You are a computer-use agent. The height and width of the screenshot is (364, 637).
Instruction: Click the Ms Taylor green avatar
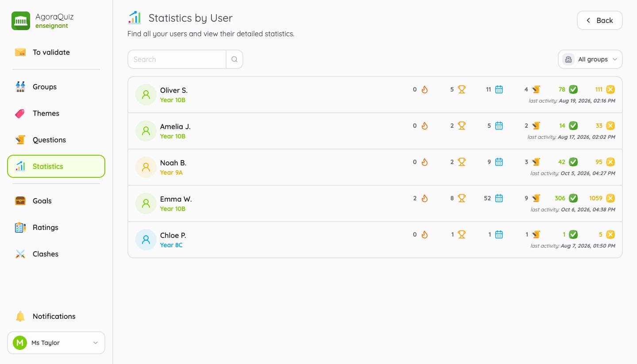point(20,343)
